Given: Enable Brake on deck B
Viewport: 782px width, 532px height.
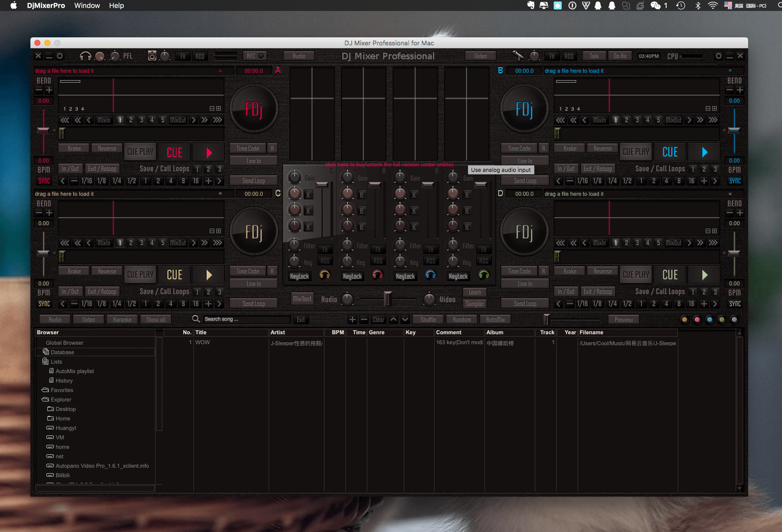Looking at the screenshot, I should (570, 148).
